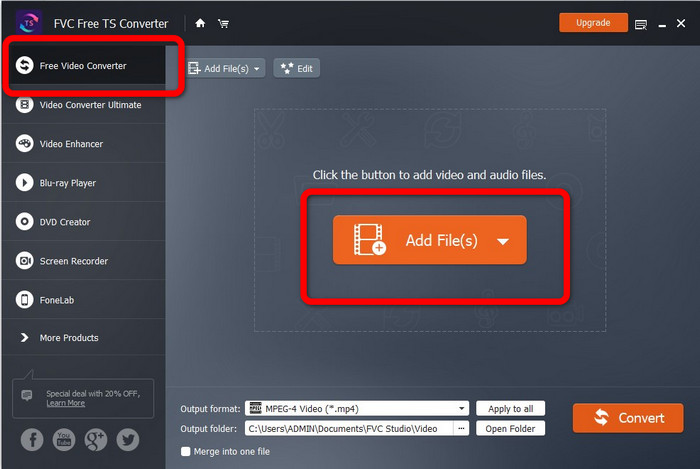This screenshot has height=469, width=700.
Task: Open the Output format dropdown
Action: point(357,408)
